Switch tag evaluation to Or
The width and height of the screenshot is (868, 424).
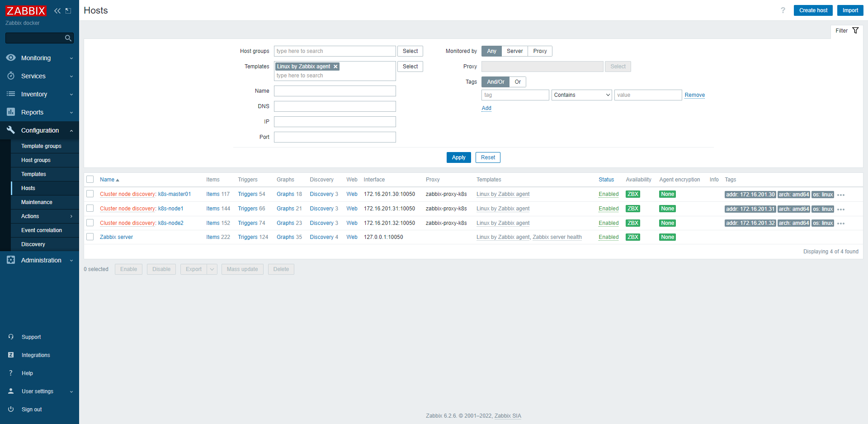518,82
